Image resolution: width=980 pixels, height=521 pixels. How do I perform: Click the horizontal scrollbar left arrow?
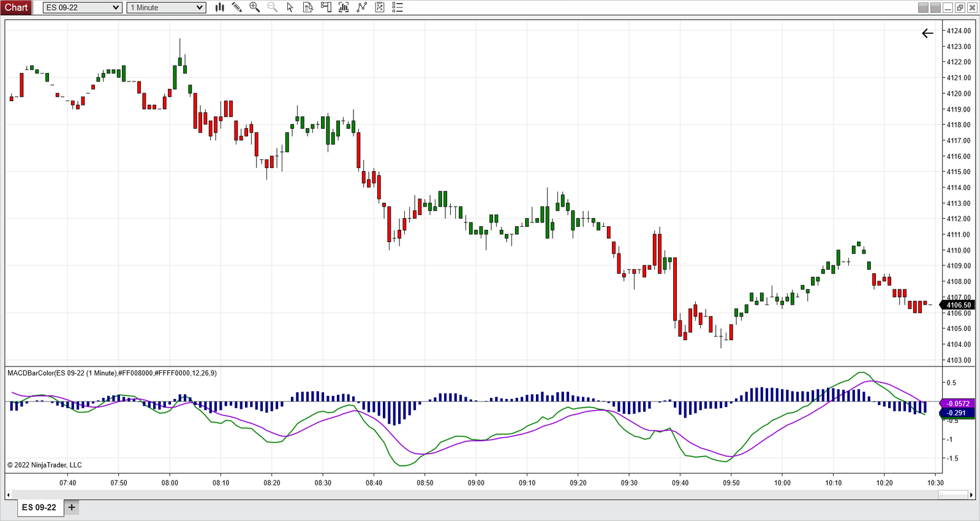pos(8,495)
